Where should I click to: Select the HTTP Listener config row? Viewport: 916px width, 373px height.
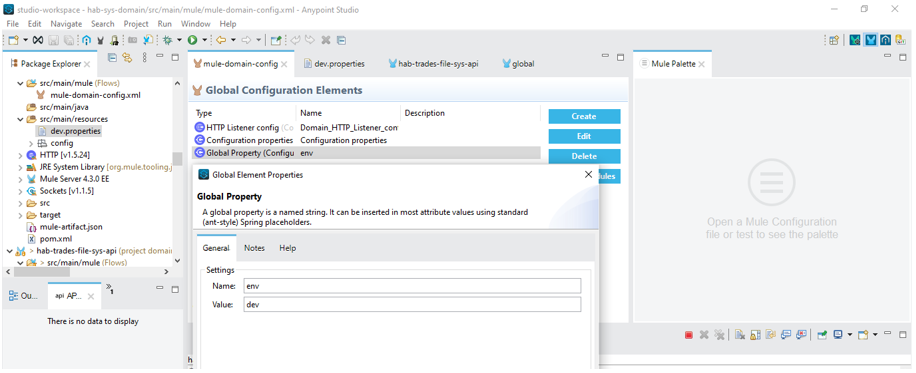tap(366, 127)
